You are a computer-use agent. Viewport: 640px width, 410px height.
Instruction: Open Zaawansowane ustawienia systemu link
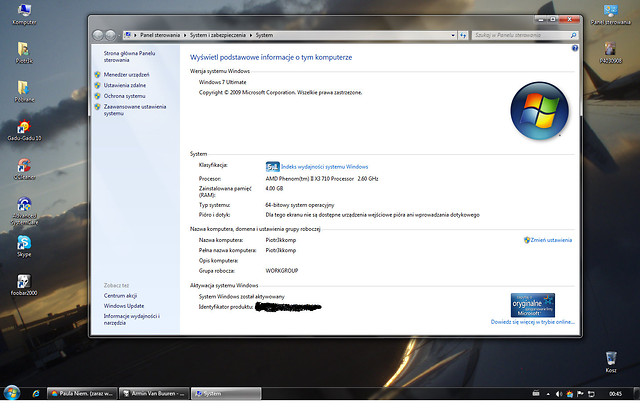(135, 110)
